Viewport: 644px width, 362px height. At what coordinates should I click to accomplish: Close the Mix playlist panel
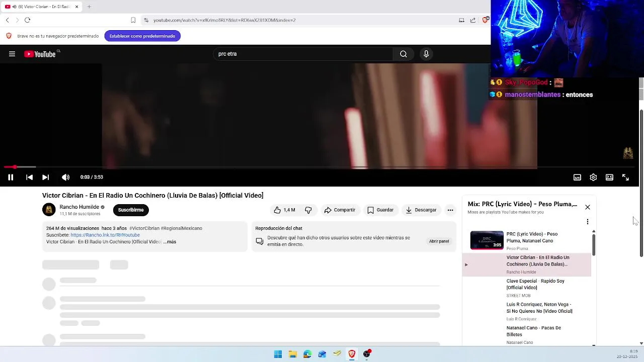click(x=587, y=207)
